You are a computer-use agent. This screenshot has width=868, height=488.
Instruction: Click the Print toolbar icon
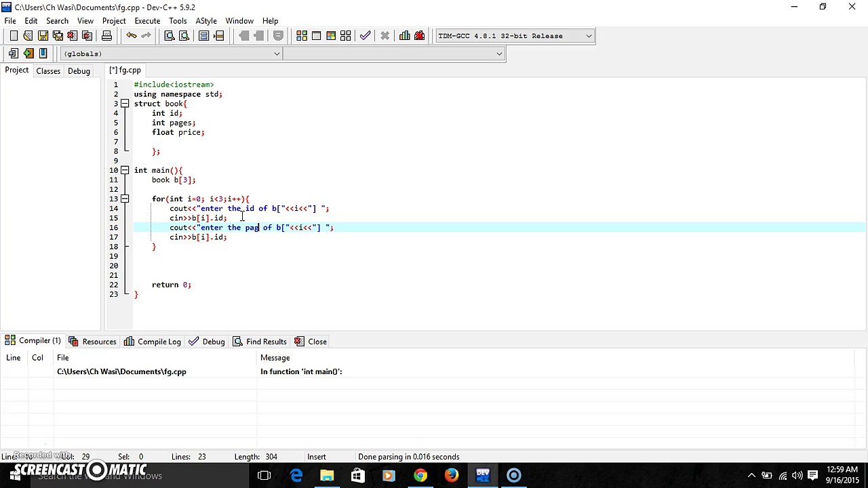pos(106,36)
